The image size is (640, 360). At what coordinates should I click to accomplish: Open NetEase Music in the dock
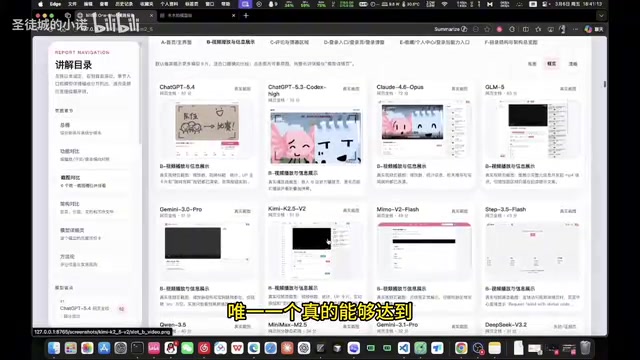(204, 348)
